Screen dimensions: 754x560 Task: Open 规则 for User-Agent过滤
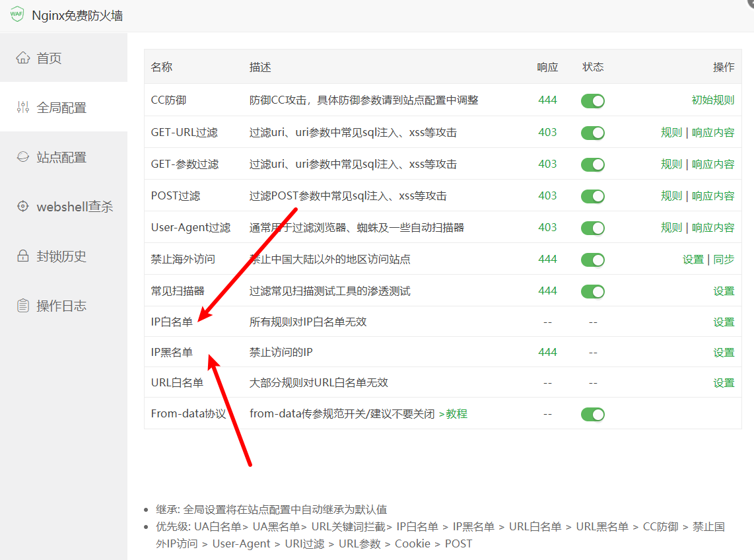[x=671, y=228]
